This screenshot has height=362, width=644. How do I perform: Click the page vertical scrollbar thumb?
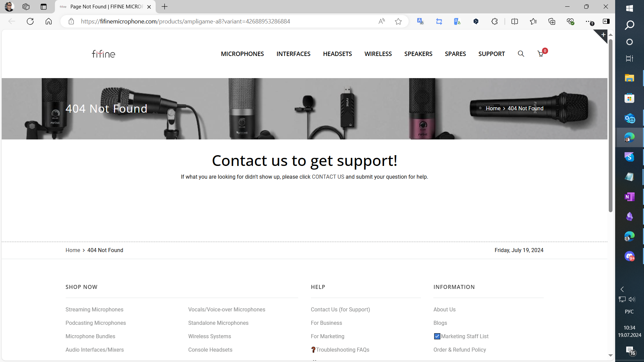coord(610,126)
